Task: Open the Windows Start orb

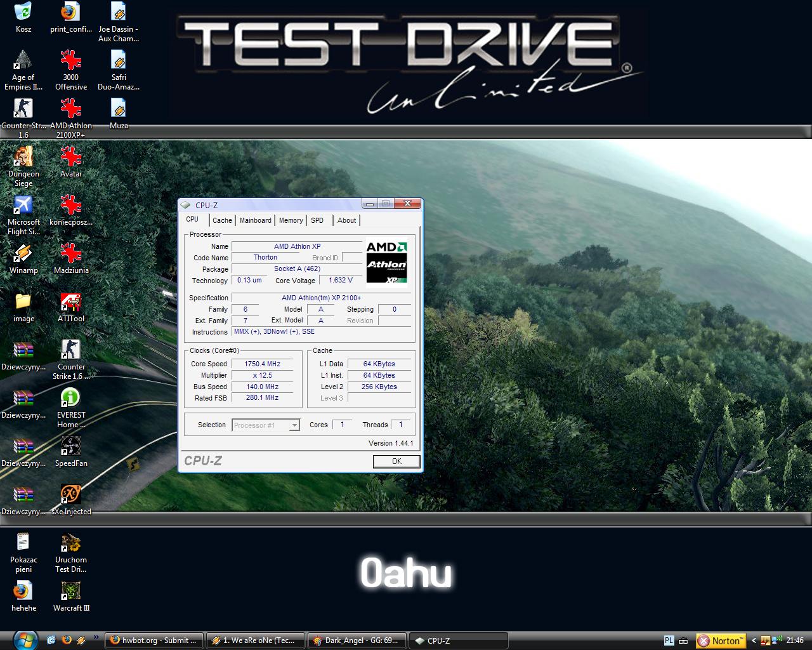Action: (25, 639)
